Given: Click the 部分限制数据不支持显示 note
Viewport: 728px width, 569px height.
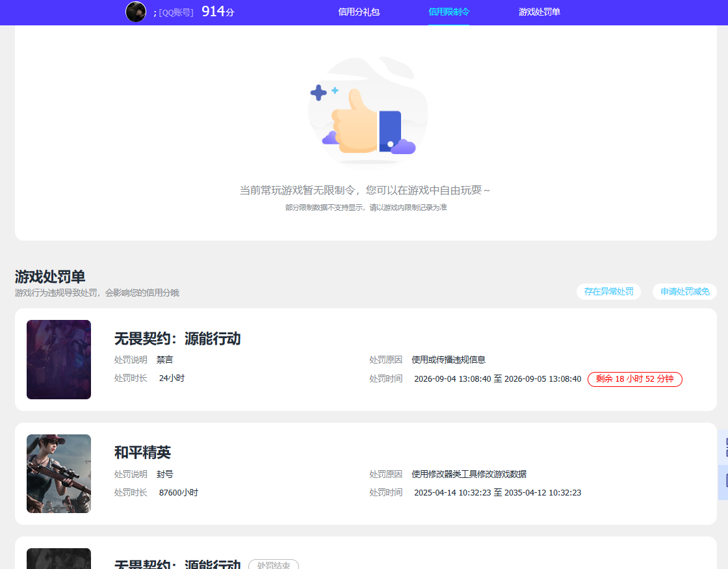Looking at the screenshot, I should point(366,207).
